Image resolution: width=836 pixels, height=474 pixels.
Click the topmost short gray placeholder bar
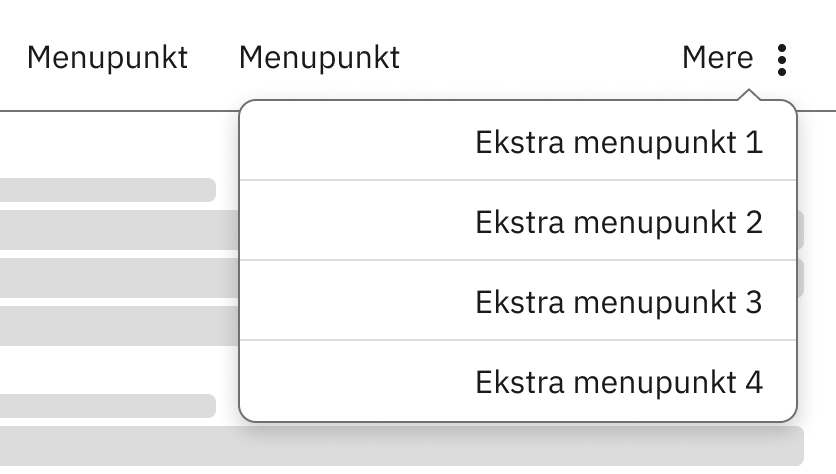(x=108, y=190)
